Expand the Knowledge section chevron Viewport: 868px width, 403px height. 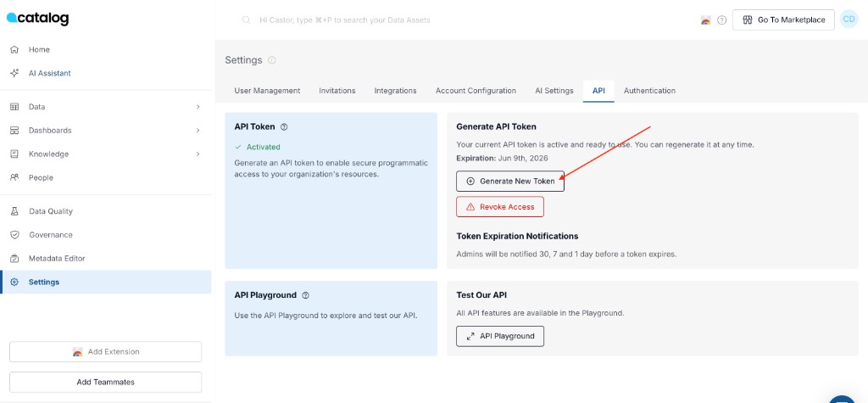tap(198, 154)
